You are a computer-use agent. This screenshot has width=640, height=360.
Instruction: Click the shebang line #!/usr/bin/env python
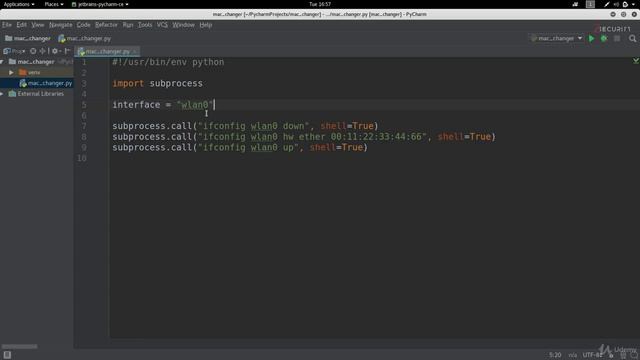point(168,62)
